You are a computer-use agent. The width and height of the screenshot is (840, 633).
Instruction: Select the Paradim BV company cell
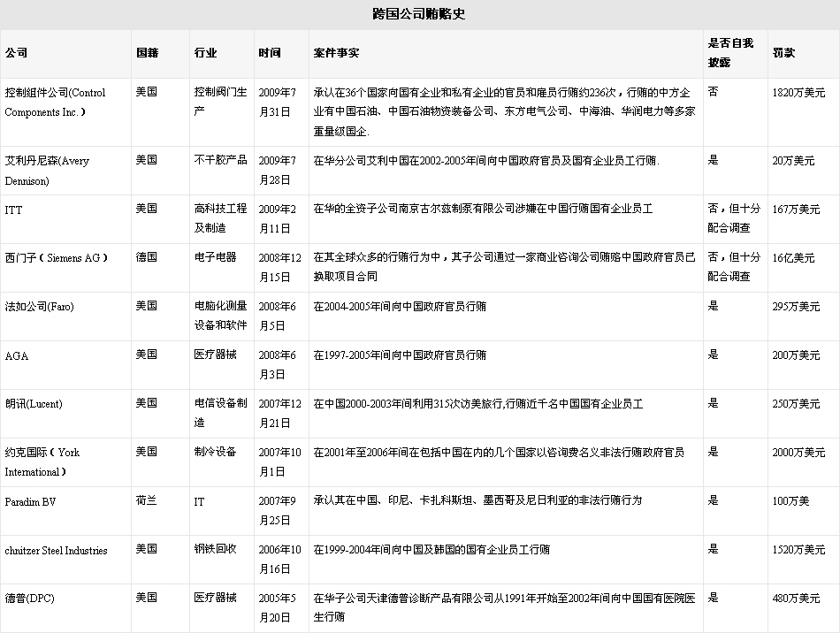[31, 501]
